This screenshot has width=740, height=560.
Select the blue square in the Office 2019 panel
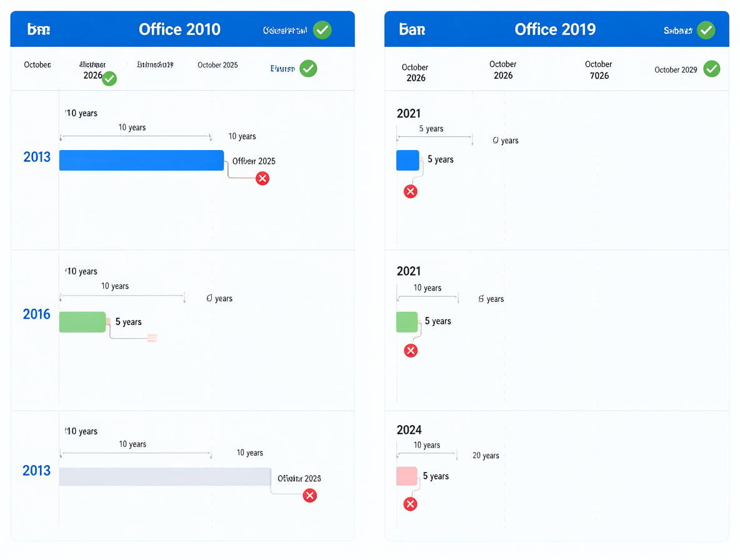click(407, 161)
